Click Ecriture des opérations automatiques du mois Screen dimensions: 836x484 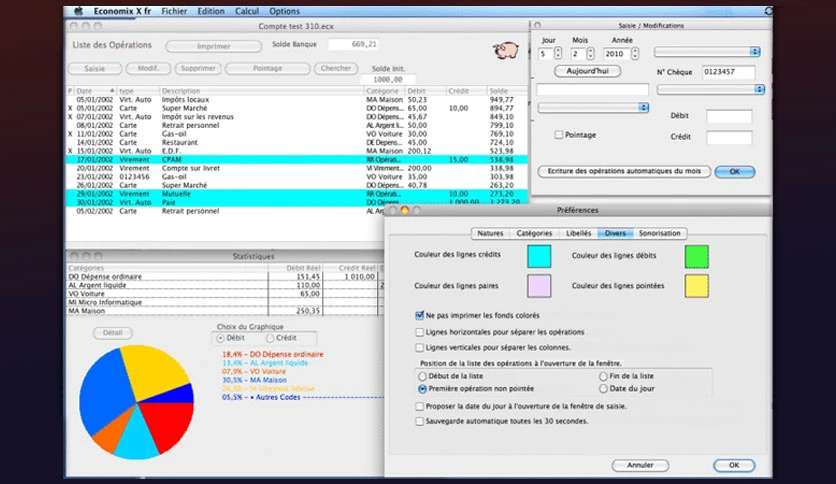point(624,171)
